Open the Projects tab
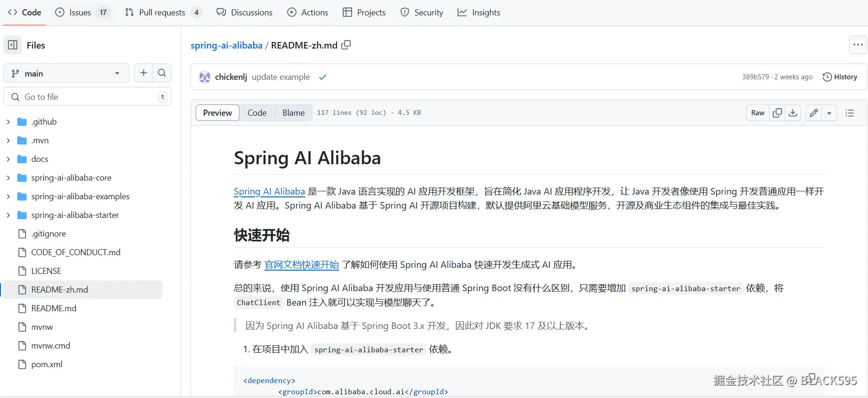This screenshot has height=398, width=868. (x=364, y=13)
